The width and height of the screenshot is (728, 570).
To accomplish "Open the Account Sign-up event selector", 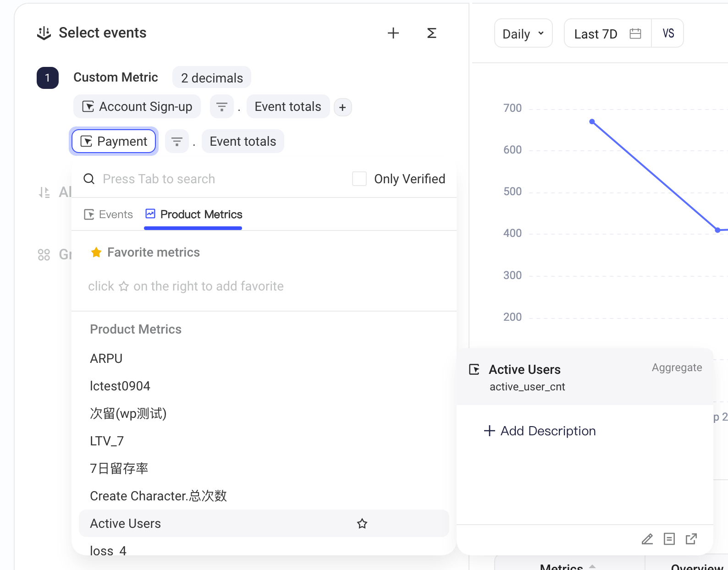I will point(137,107).
